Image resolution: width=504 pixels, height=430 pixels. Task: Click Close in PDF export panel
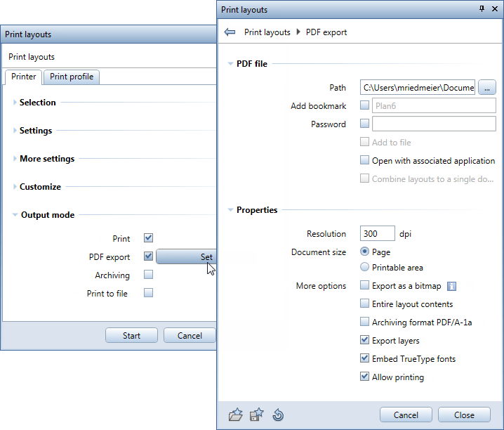(464, 415)
